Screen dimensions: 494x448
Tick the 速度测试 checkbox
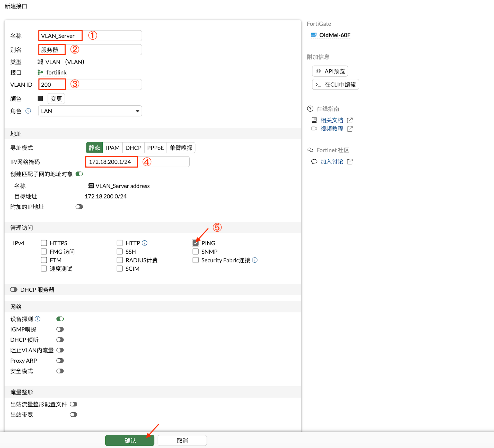pyautogui.click(x=44, y=268)
